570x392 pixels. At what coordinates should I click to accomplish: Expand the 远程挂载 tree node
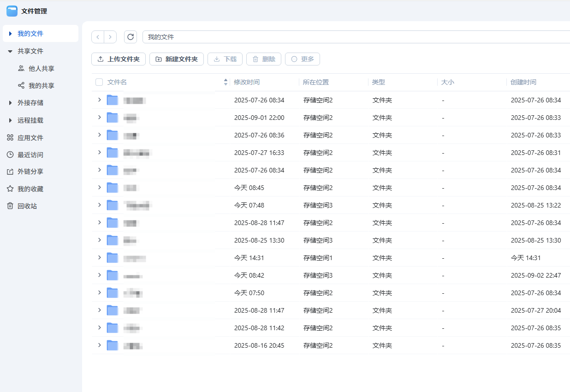click(x=10, y=120)
